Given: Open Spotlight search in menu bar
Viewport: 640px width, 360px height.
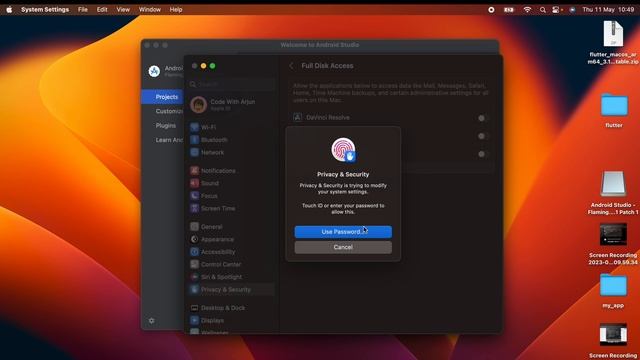Looking at the screenshot, I should click(542, 9).
